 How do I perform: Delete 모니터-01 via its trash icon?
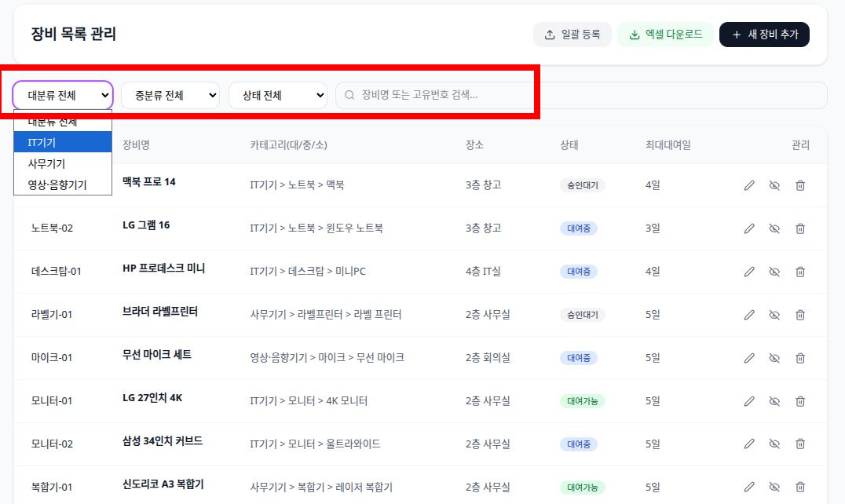[800, 400]
